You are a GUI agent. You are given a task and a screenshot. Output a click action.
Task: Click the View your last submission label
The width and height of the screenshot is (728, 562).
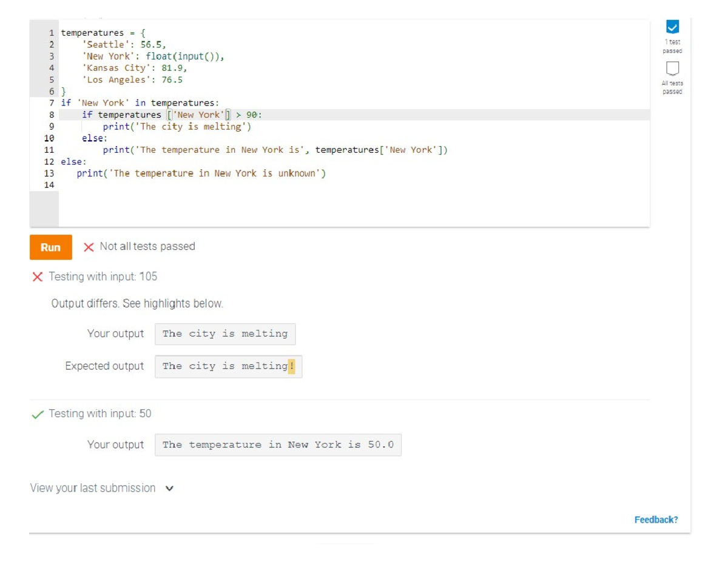(x=93, y=488)
